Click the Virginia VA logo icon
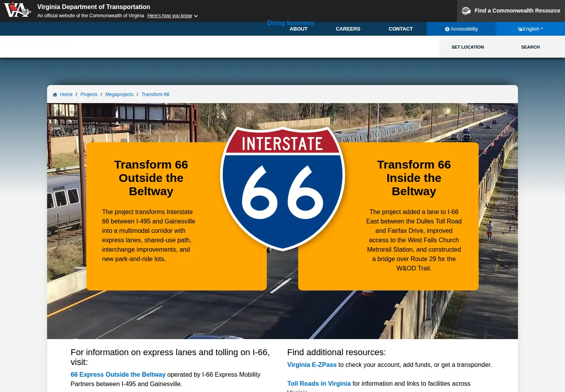The height and width of the screenshot is (392, 565). (x=17, y=9)
